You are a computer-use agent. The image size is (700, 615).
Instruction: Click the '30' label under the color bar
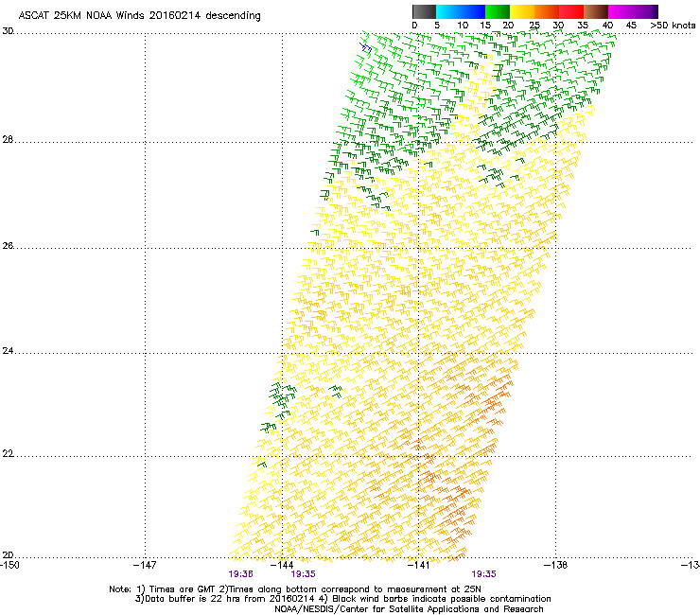point(558,26)
